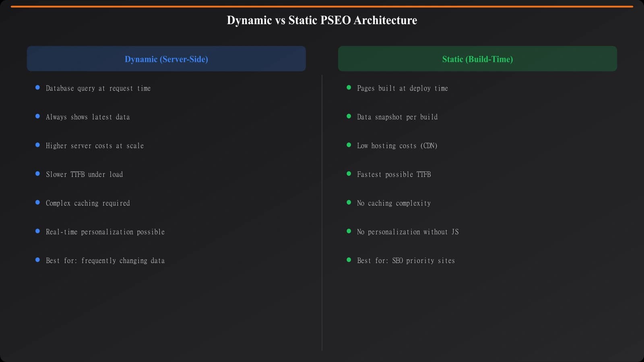Click the 'Low hosting costs (CDN)' item
Viewport: 644px width, 362px height.
[397, 146]
